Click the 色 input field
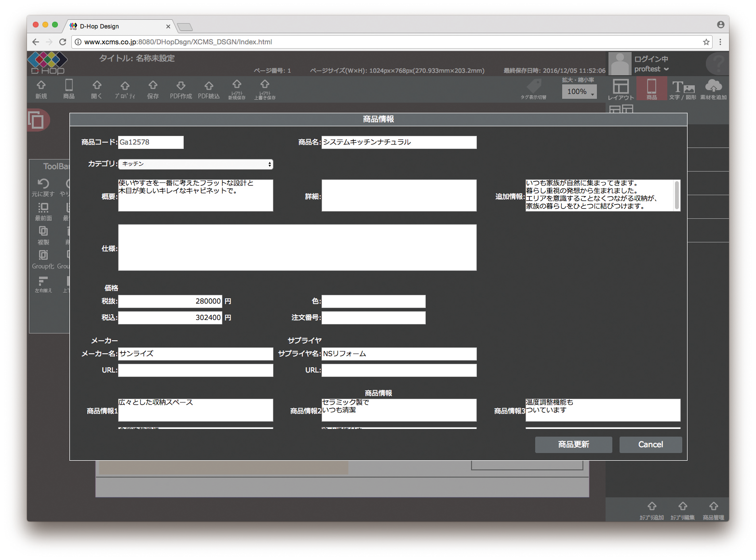This screenshot has width=756, height=560. (374, 301)
